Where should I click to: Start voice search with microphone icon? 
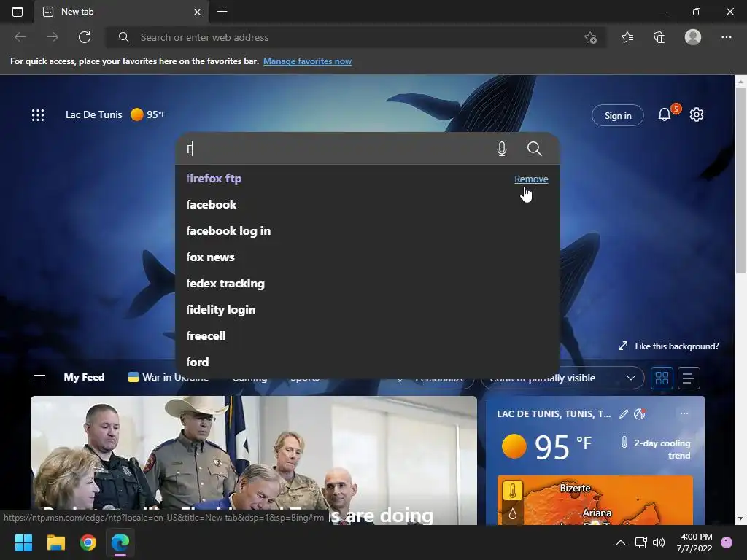pyautogui.click(x=502, y=149)
